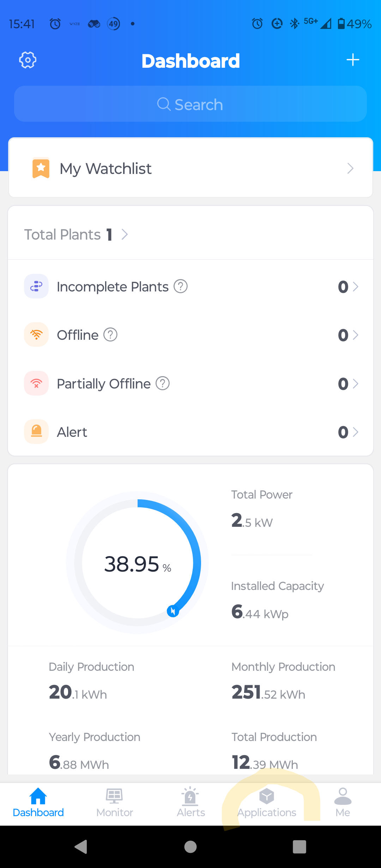
Task: Go to the Me profile tab
Action: click(343, 803)
